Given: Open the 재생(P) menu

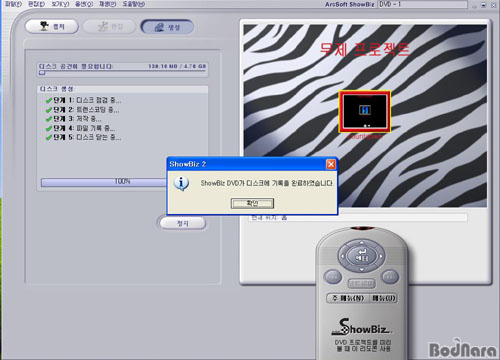Looking at the screenshot, I should click(108, 4).
